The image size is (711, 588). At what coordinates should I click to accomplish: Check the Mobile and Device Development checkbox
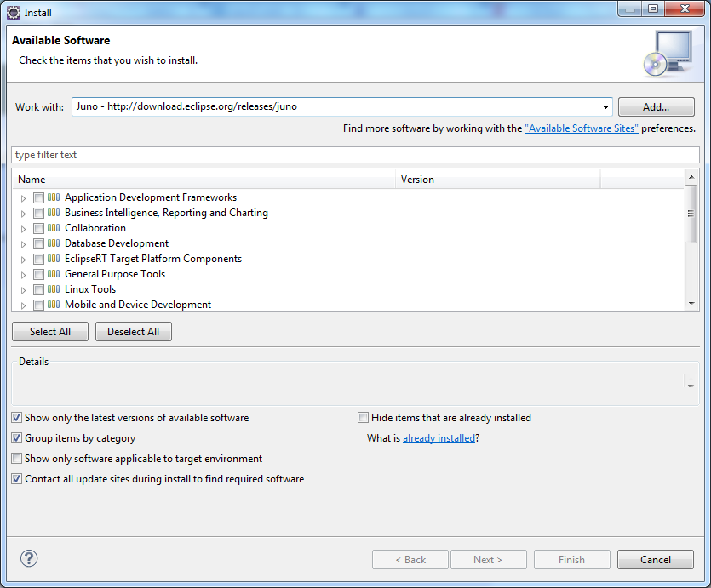pyautogui.click(x=38, y=305)
